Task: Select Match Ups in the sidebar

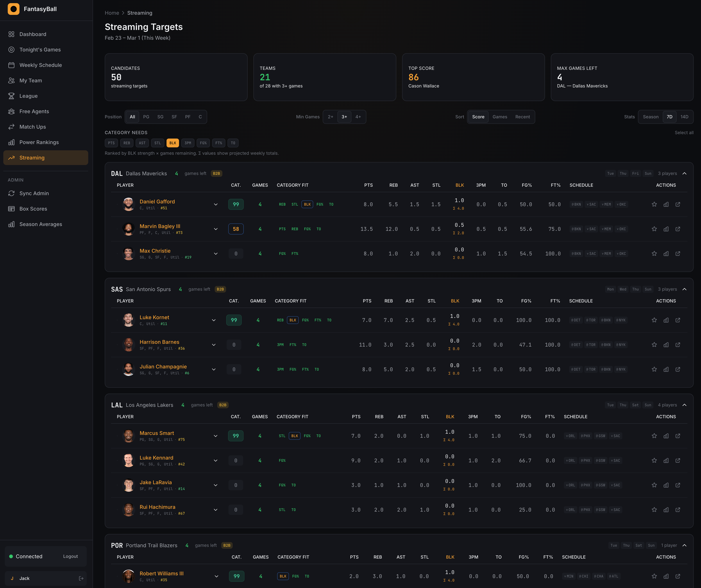Action: coord(33,127)
